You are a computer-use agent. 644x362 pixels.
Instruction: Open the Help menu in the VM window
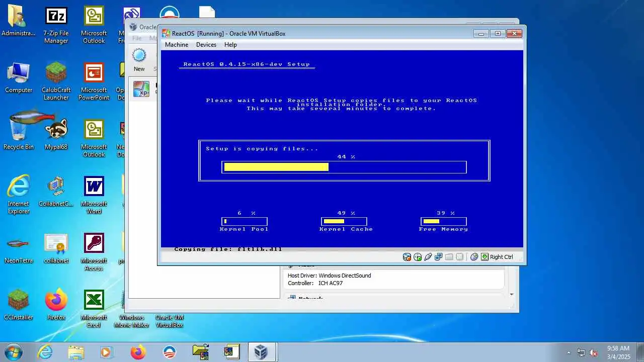230,45
